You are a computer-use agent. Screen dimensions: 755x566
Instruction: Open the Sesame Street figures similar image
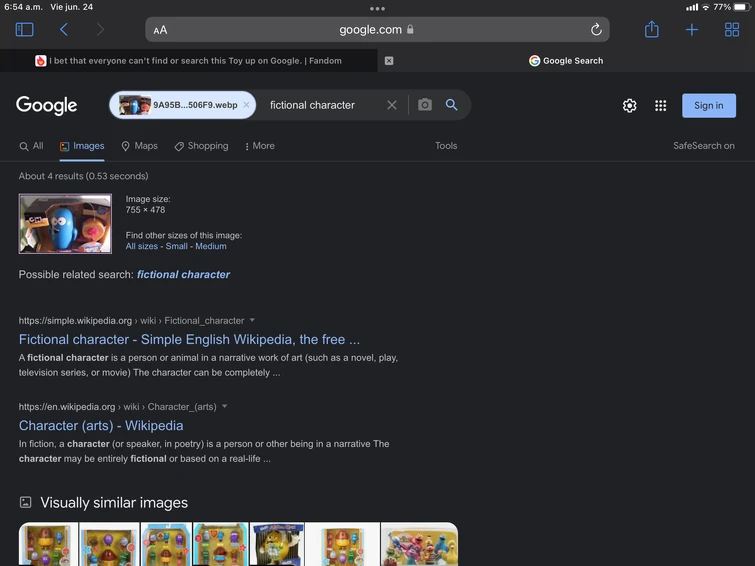[419, 544]
